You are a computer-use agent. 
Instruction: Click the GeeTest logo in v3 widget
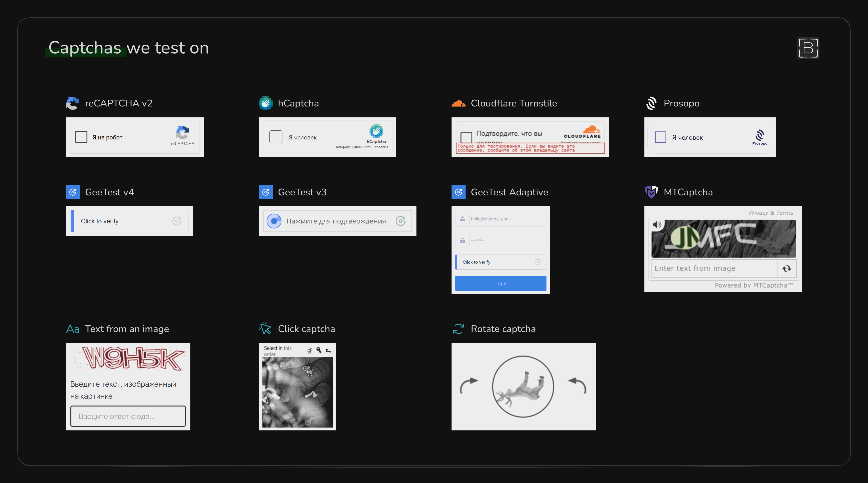[x=401, y=221]
